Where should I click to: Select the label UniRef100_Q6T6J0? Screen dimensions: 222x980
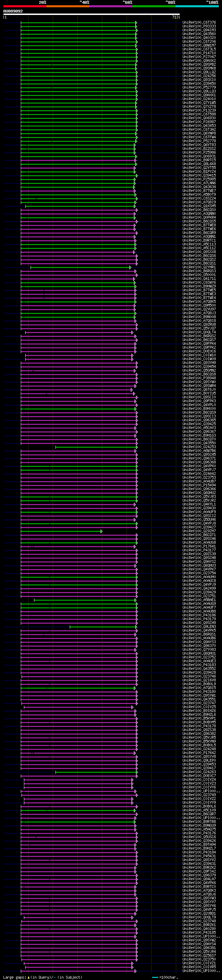199,390
